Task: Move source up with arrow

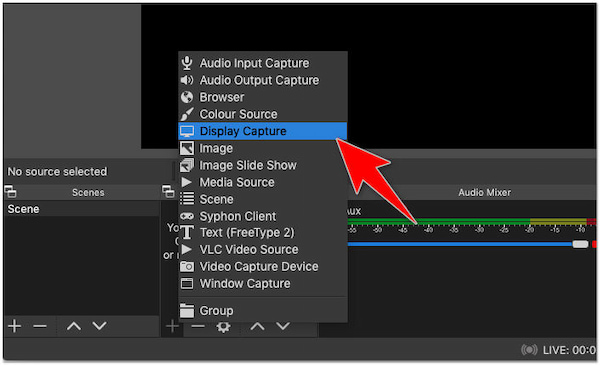Action: click(x=258, y=326)
